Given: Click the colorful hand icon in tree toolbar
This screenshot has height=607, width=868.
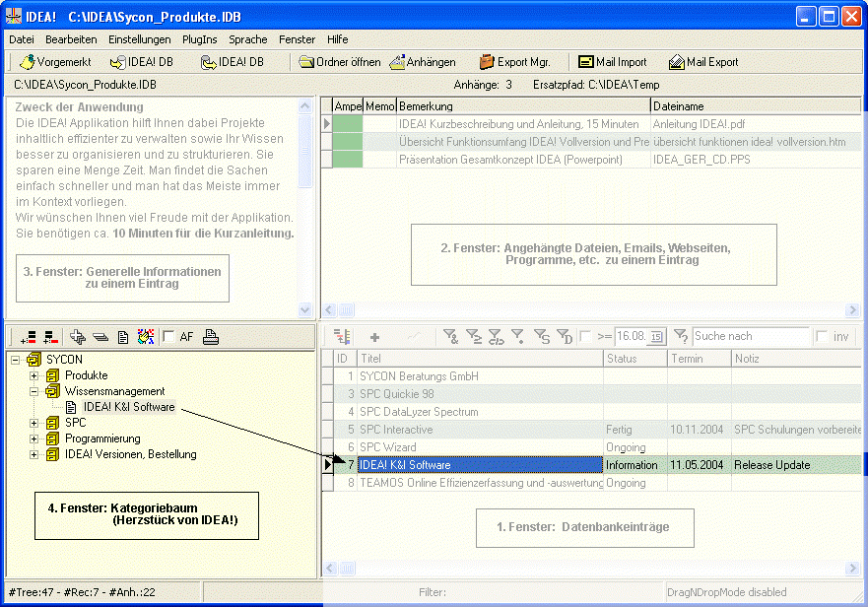Looking at the screenshot, I should 146,337.
